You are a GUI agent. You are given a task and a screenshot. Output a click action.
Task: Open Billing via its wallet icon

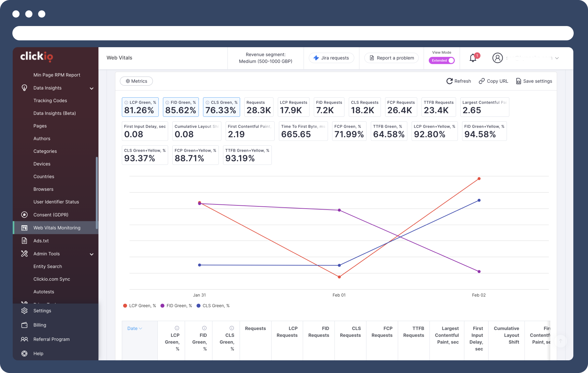click(24, 325)
